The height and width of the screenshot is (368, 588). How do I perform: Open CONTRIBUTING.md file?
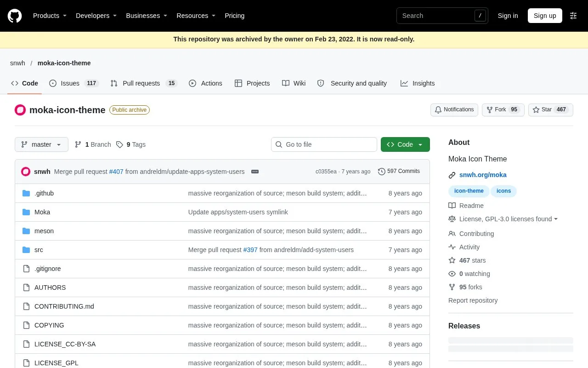point(64,306)
